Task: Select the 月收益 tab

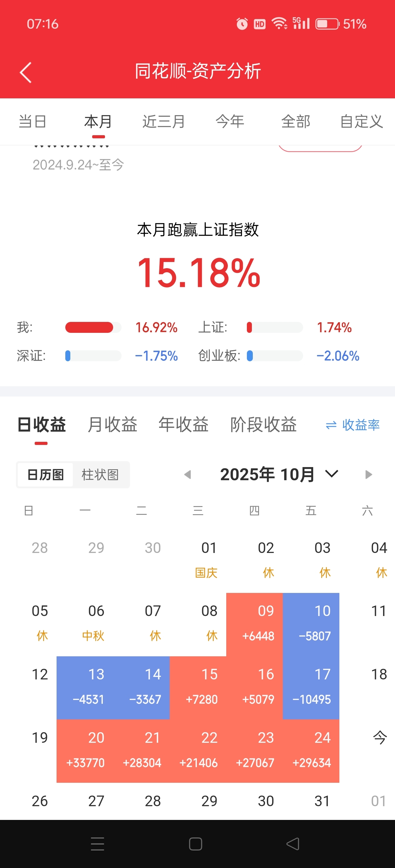Action: coord(112,425)
